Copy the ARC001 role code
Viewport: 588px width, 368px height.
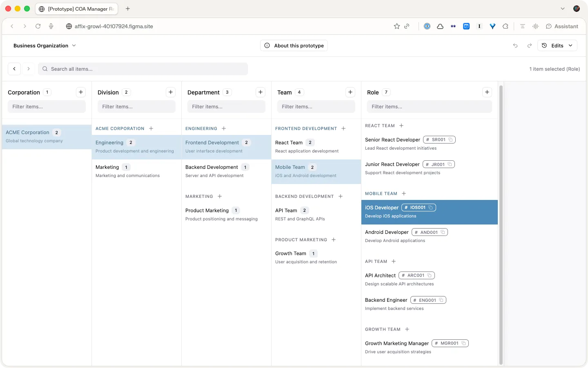coord(430,276)
